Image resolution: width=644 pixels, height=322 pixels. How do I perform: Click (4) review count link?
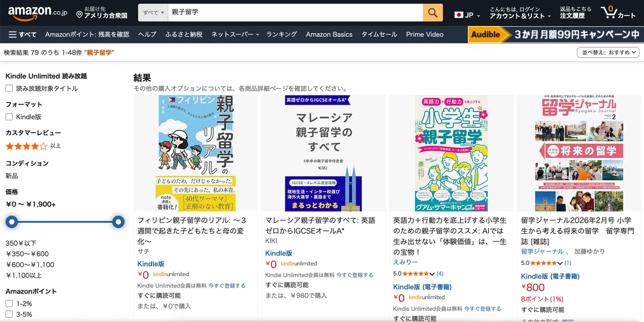point(440,274)
